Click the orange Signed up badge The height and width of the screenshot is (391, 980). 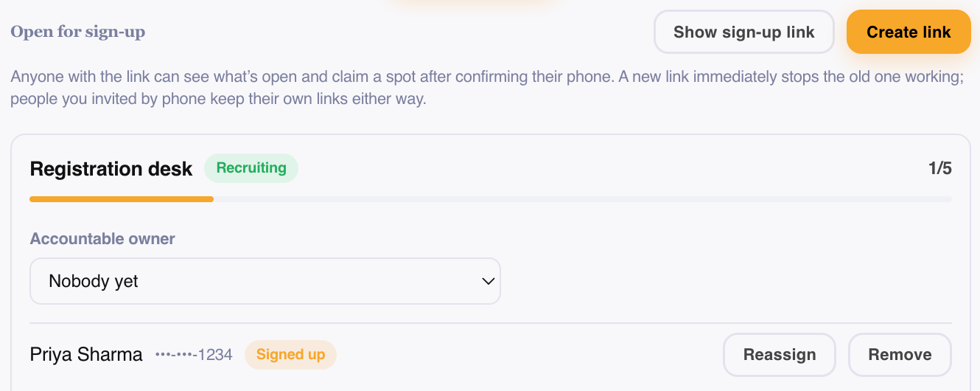pos(290,355)
